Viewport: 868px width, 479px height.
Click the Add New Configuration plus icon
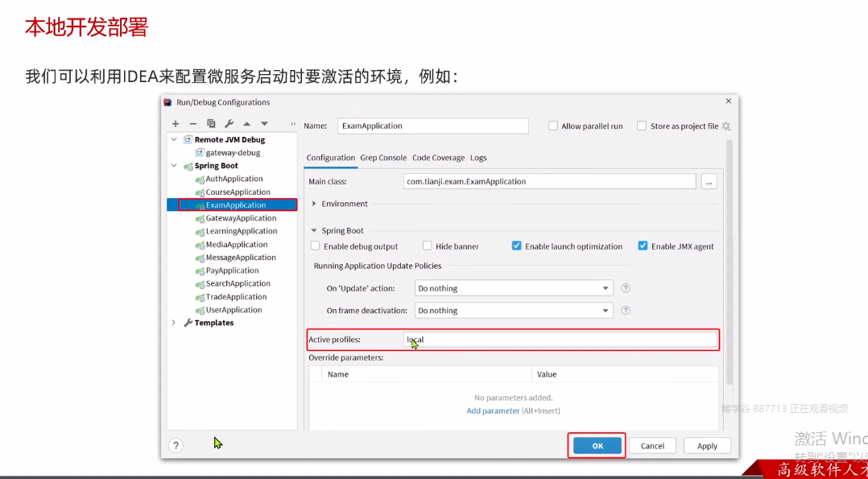[176, 124]
